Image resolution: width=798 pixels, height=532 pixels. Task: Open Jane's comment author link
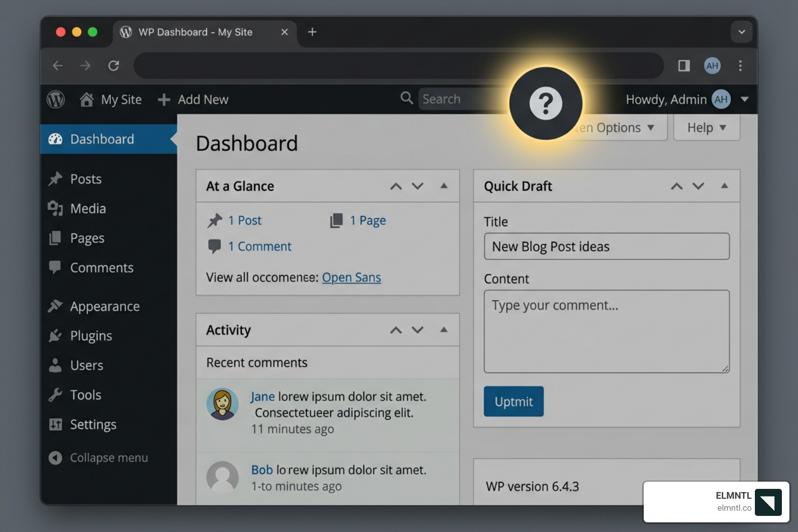pos(262,396)
